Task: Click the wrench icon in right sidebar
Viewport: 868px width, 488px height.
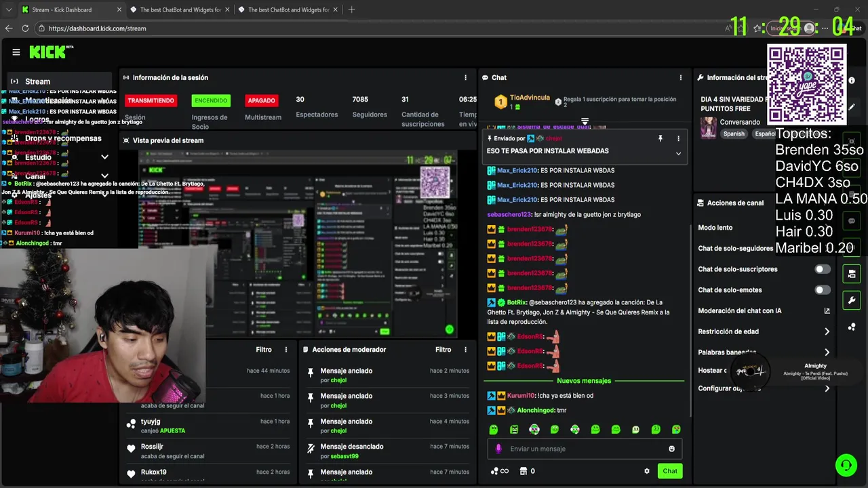Action: (852, 300)
